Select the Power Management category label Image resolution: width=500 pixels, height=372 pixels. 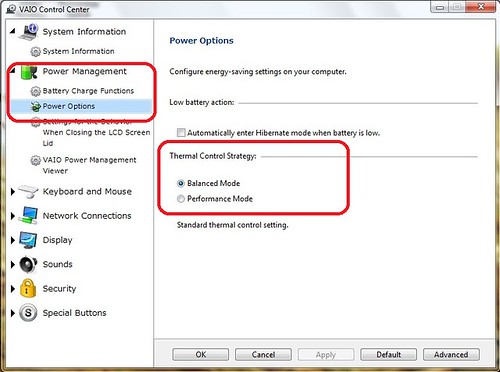pos(85,71)
